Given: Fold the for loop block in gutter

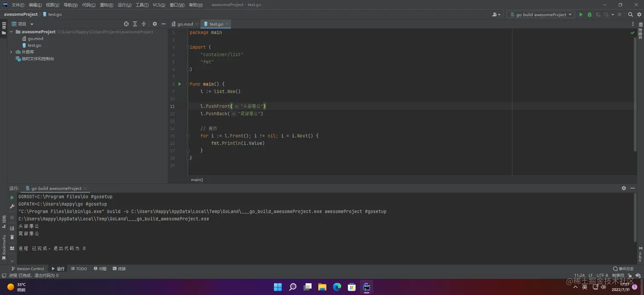Looking at the screenshot, I should click(x=188, y=136).
